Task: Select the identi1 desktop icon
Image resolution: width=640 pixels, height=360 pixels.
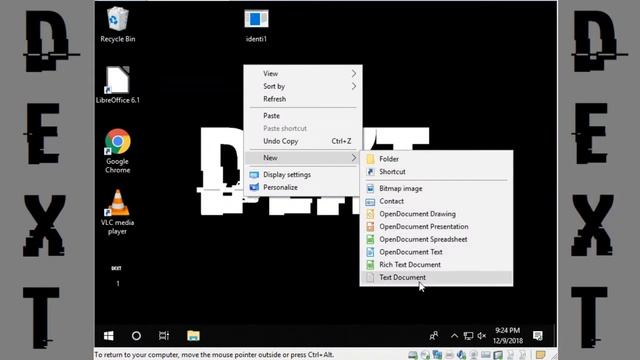Action: pos(256,25)
